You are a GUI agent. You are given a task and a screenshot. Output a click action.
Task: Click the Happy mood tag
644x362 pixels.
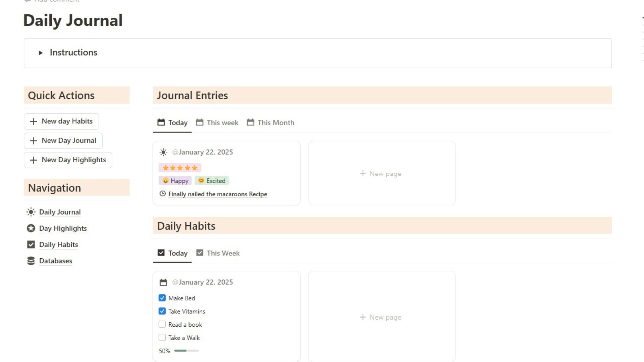click(x=175, y=181)
